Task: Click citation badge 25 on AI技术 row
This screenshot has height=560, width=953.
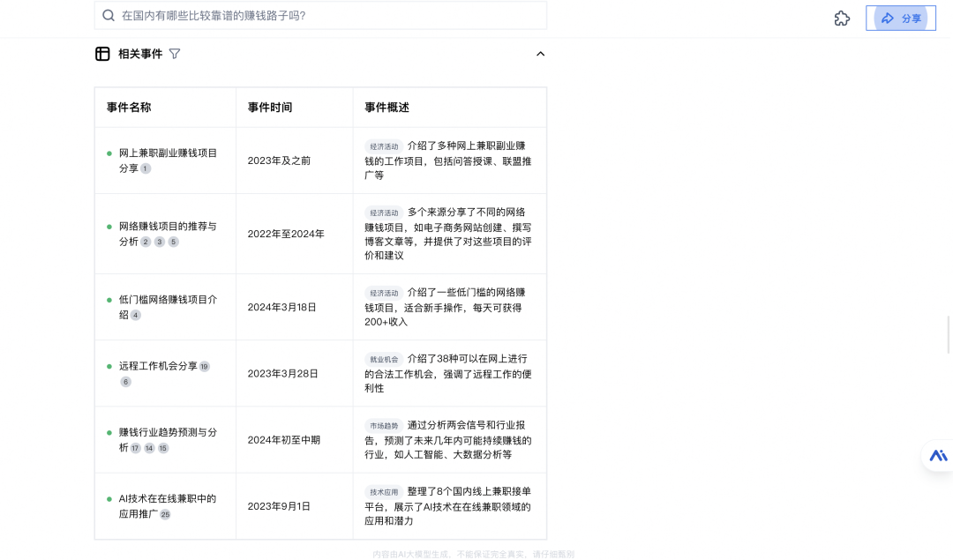Action: (x=165, y=514)
